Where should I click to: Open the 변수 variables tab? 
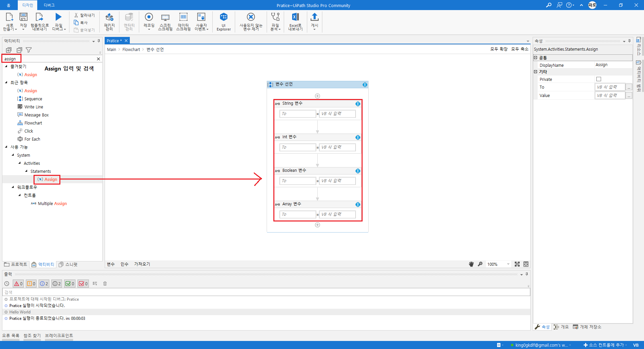point(111,264)
